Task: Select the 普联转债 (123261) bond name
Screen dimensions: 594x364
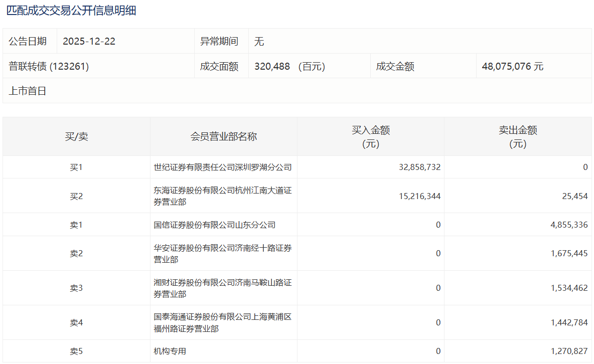Action: tap(49, 67)
